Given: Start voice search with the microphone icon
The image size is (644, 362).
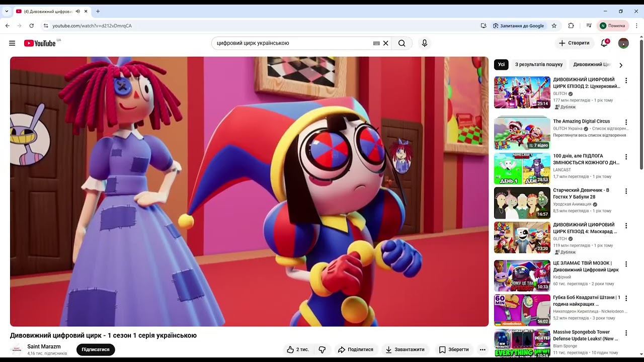Looking at the screenshot, I should (425, 43).
